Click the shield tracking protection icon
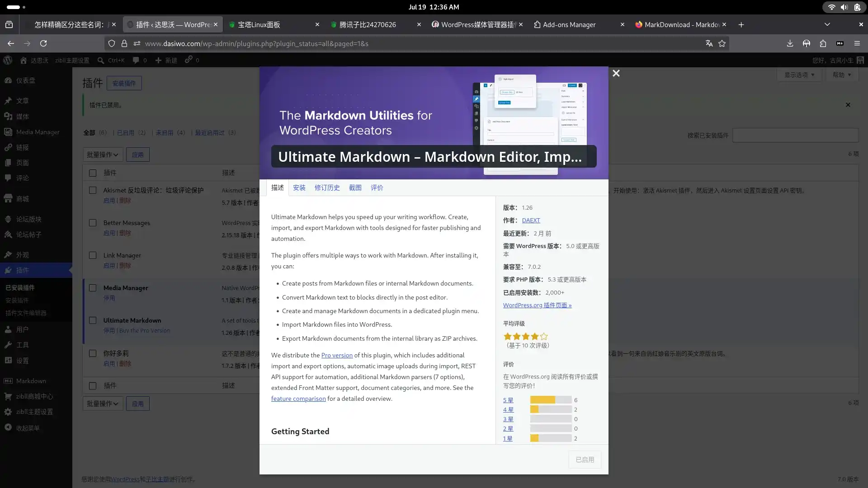This screenshot has width=868, height=488. point(111,43)
